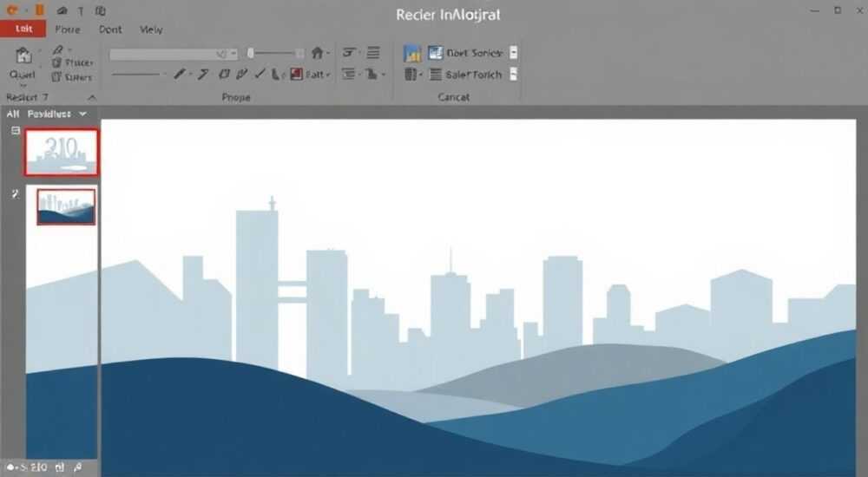Screen dimensions: 868x477
Task: Expand the All Povidlues panel dropdown
Action: click(82, 114)
